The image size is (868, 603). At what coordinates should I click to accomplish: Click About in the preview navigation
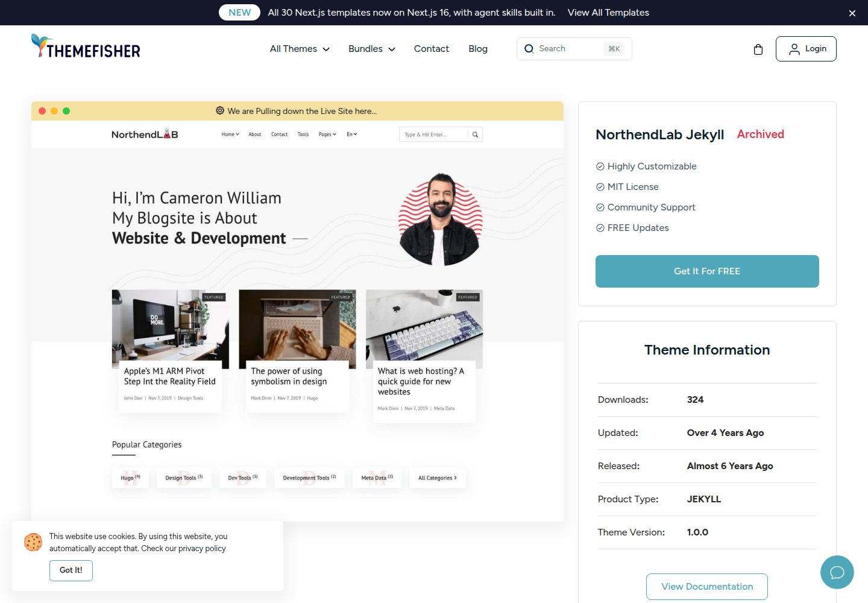[x=255, y=134]
